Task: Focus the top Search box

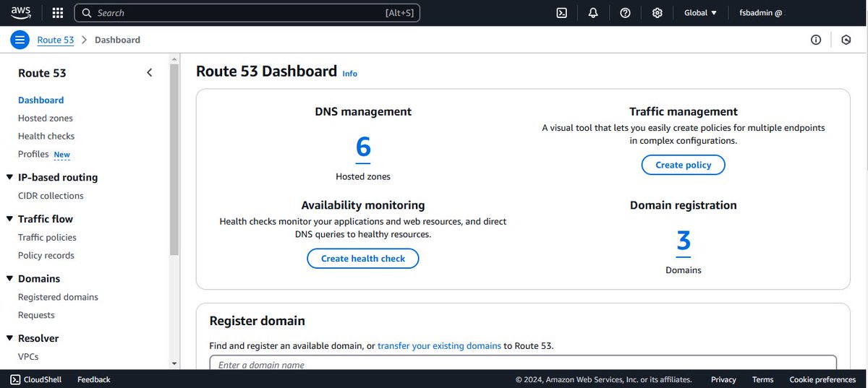Action: [x=247, y=13]
